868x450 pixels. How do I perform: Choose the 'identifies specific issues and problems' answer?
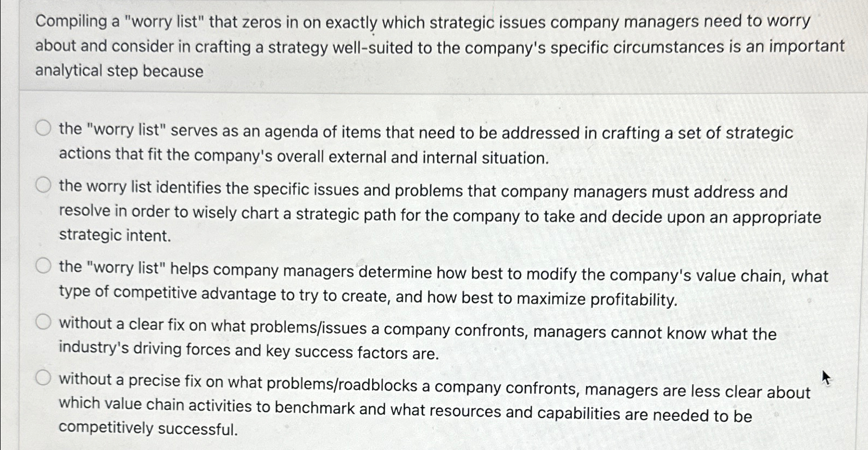click(x=43, y=185)
